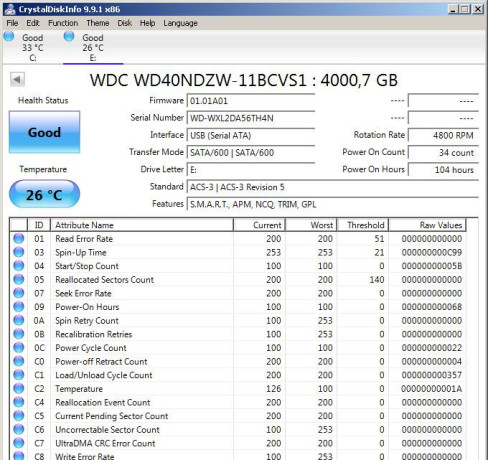This screenshot has height=460, width=488.
Task: Click the Serial Number field
Action: (x=251, y=118)
